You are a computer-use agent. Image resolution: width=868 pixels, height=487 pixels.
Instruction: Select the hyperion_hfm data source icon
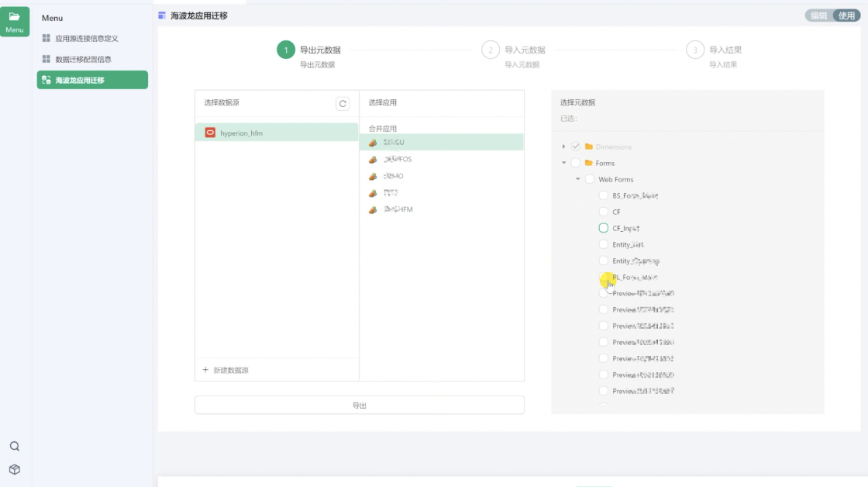point(210,133)
